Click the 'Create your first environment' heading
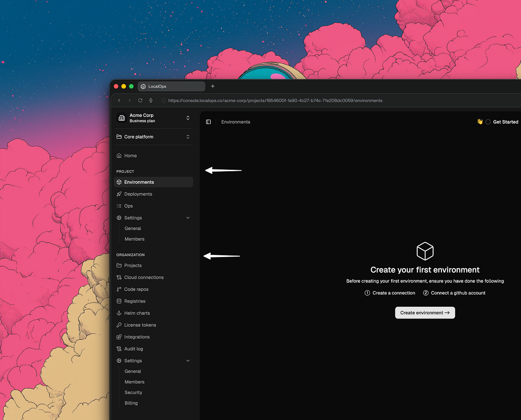The height and width of the screenshot is (420, 521). pos(425,270)
